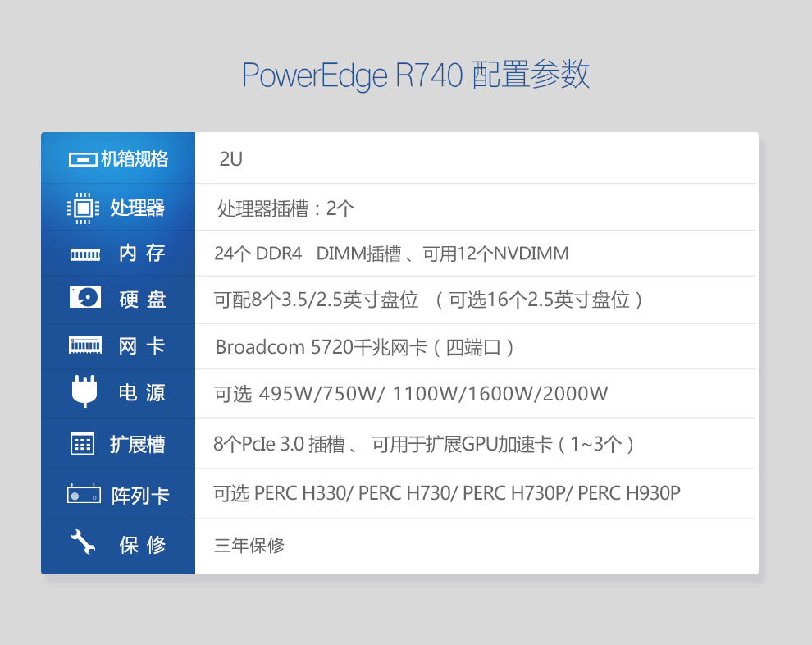
Task: Click the 可选 495W/750W power supply value
Action: [x=411, y=394]
